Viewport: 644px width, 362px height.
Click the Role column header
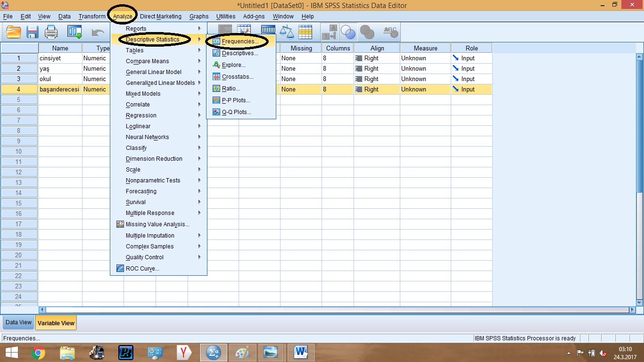point(471,48)
